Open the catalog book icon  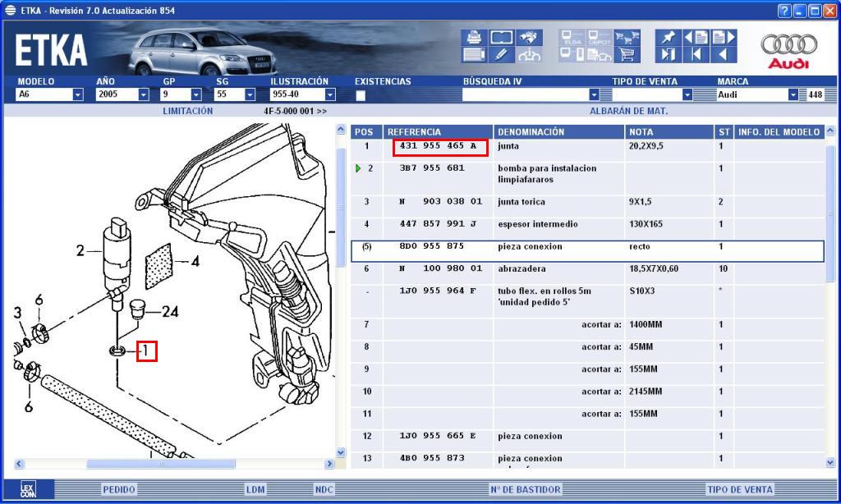click(502, 37)
